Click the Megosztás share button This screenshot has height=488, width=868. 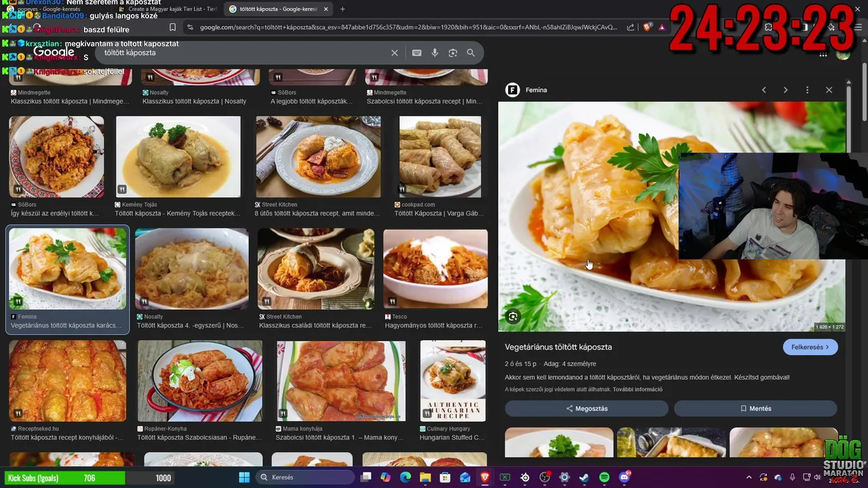click(587, 409)
